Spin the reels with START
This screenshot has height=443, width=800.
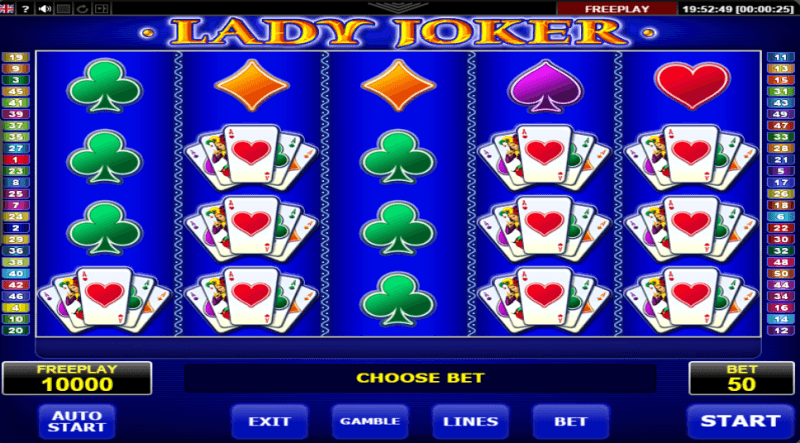click(740, 422)
